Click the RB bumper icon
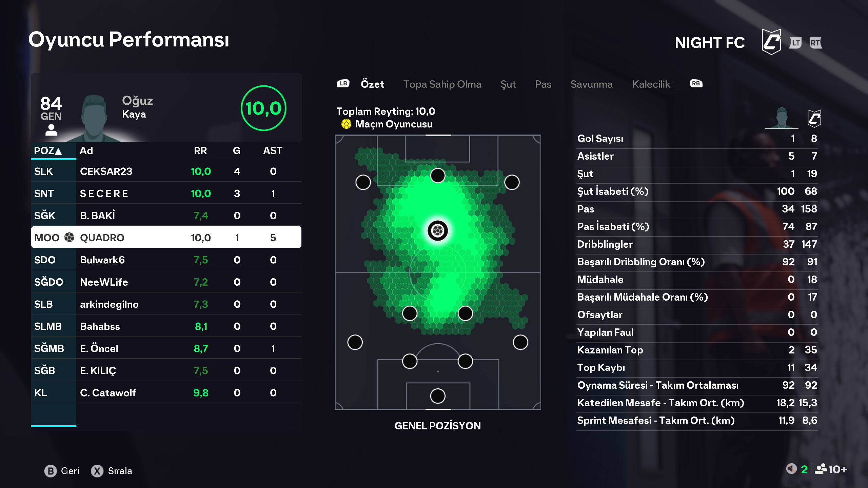Screen dimensions: 868x488 tap(696, 83)
